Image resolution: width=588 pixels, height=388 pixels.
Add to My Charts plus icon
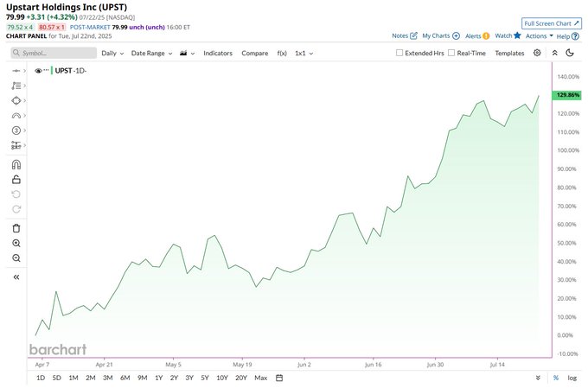456,36
